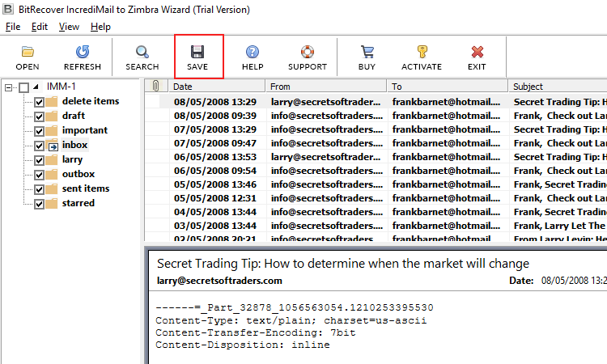Select email dated 08/05/2008 09:39
Image resolution: width=607 pixels, height=364 pixels.
point(376,116)
